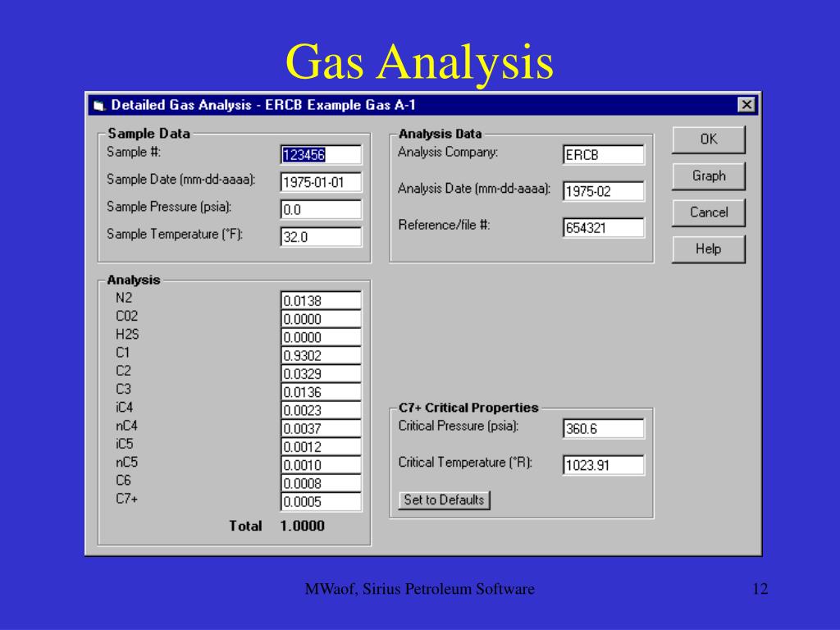Viewport: 840px width, 630px height.
Task: Click the Sample Date field
Action: (x=321, y=182)
